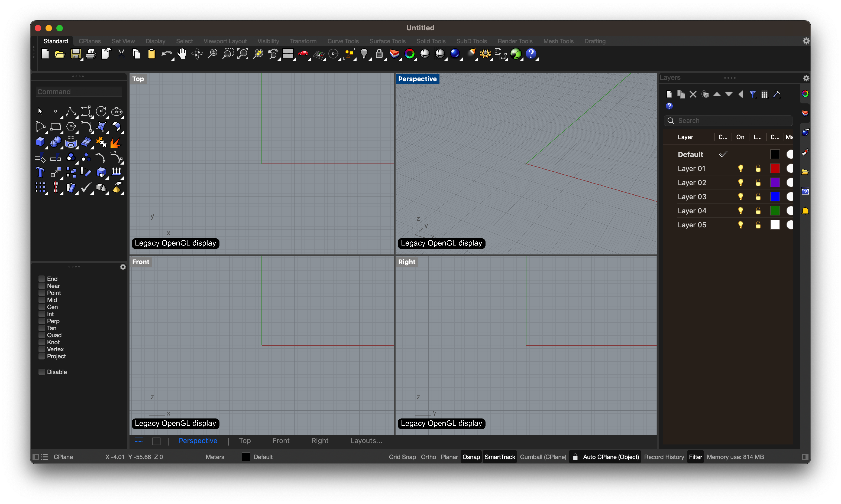841x504 pixels.
Task: Enable the End object snap checkbox
Action: click(42, 279)
